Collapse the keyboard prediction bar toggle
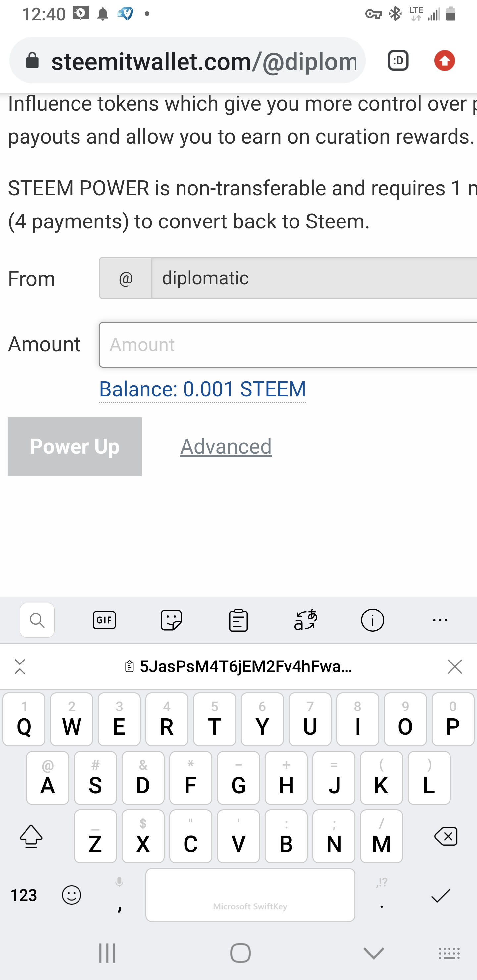This screenshot has width=477, height=980. (x=20, y=667)
